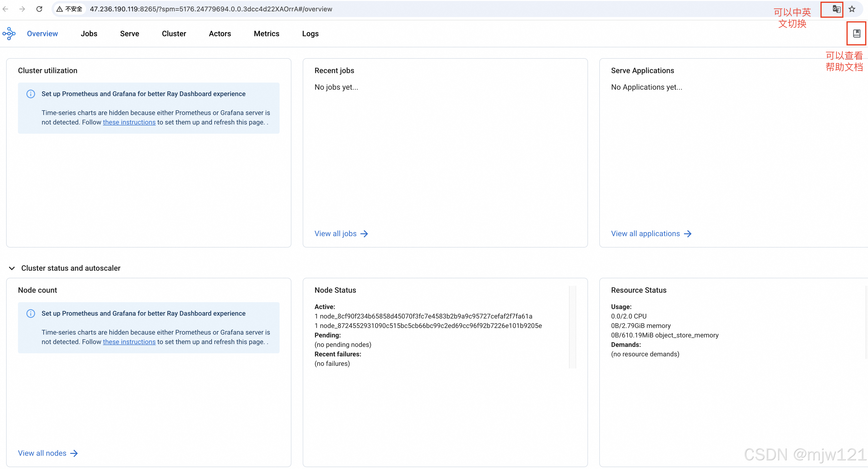Switch to the Cluster tab
This screenshot has width=868, height=469.
pos(174,34)
